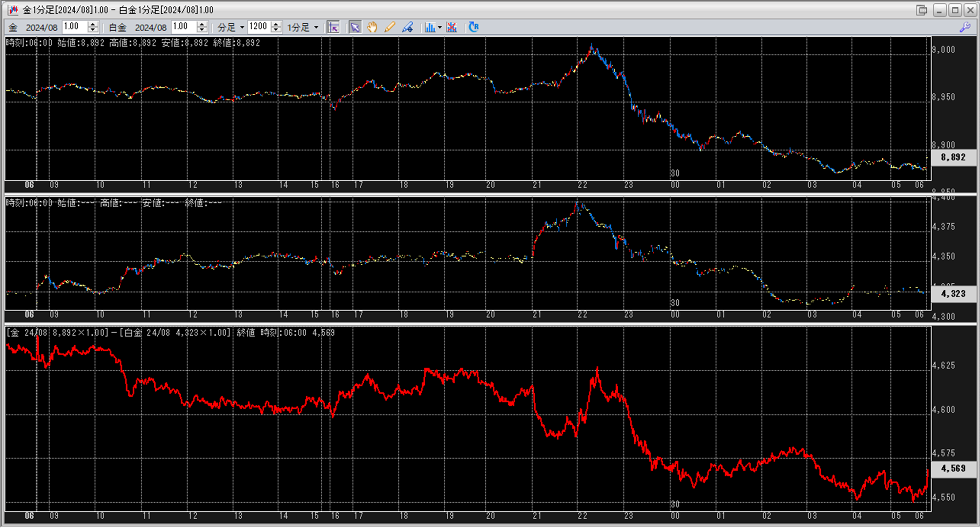Increase the 1200 bar count stepper
The width and height of the screenshot is (980, 528).
point(276,24)
